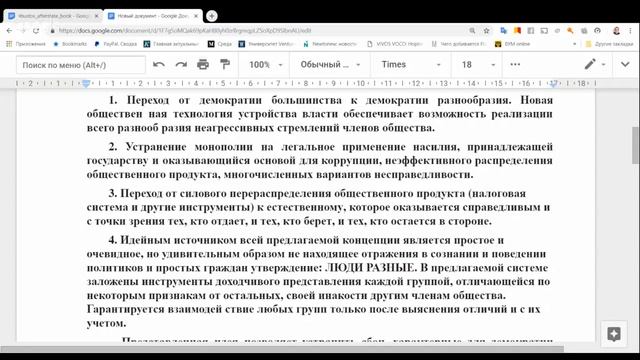Open the user profile avatar
The image size is (640, 360).
point(616,31)
